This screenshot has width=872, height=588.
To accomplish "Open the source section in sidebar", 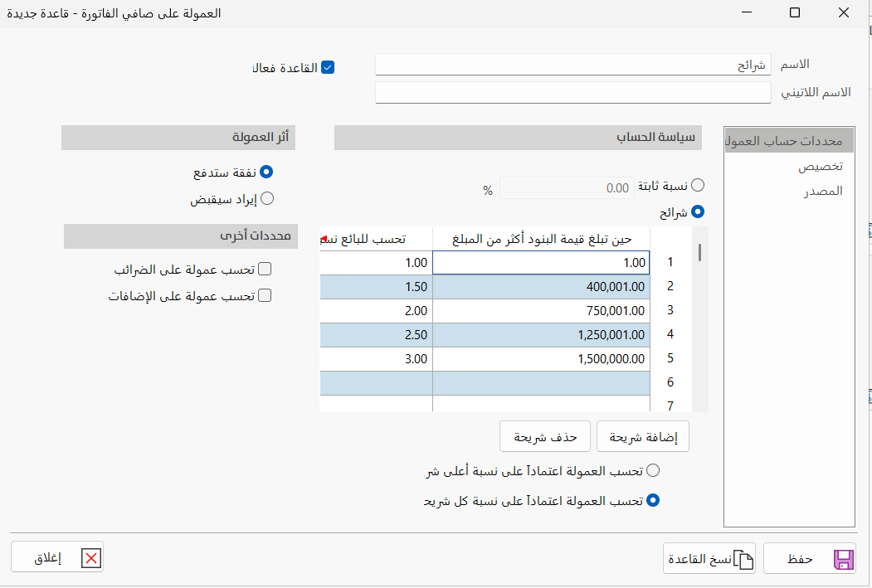I will (822, 191).
